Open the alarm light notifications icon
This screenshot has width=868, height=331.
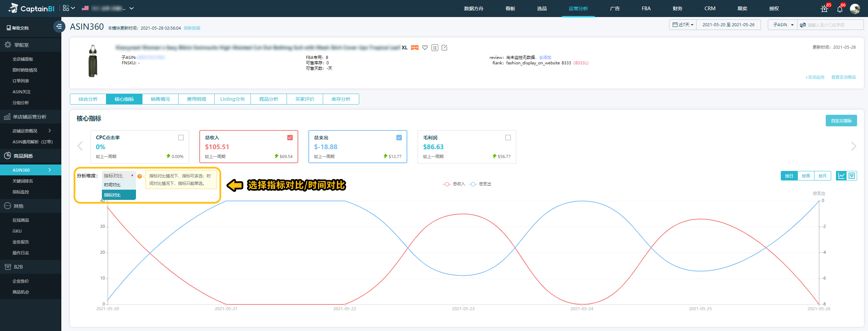pyautogui.click(x=824, y=9)
